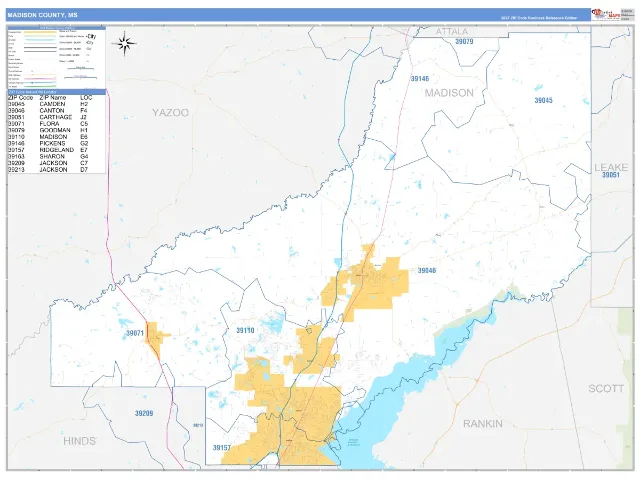Click the SHARON name in the ZIP table
Image resolution: width=640 pixels, height=480 pixels.
[52, 156]
